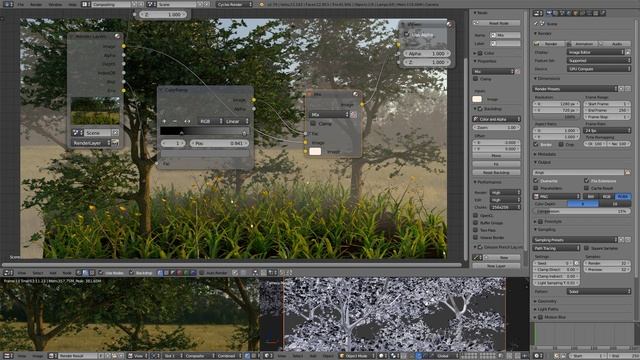Open the timeline editor type menu
Image resolution: width=640 pixels, height=360 pixels.
(538, 356)
